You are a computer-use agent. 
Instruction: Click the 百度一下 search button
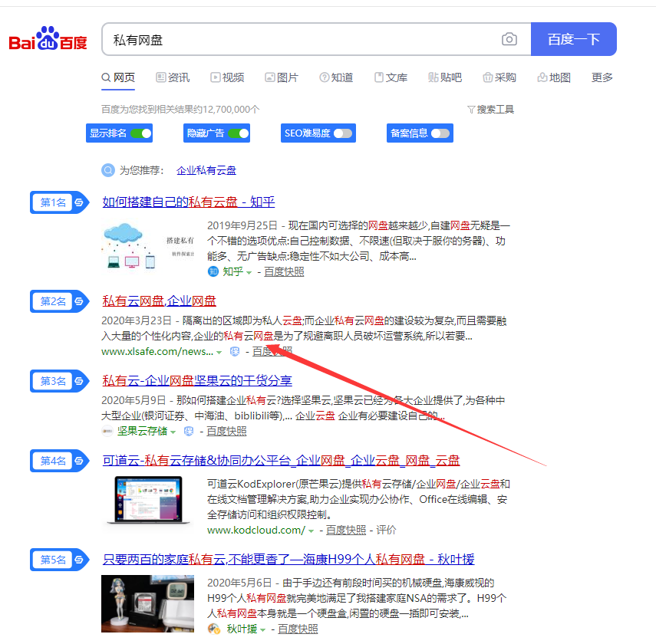point(574,39)
